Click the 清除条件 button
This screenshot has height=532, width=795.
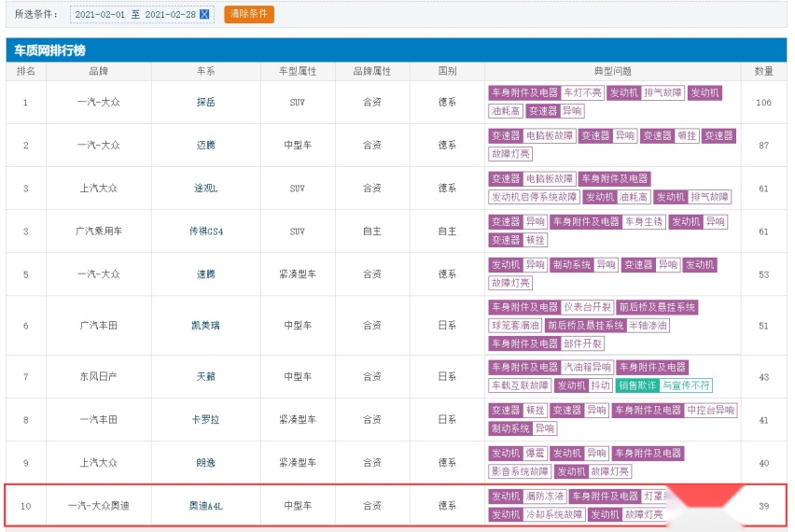(249, 14)
